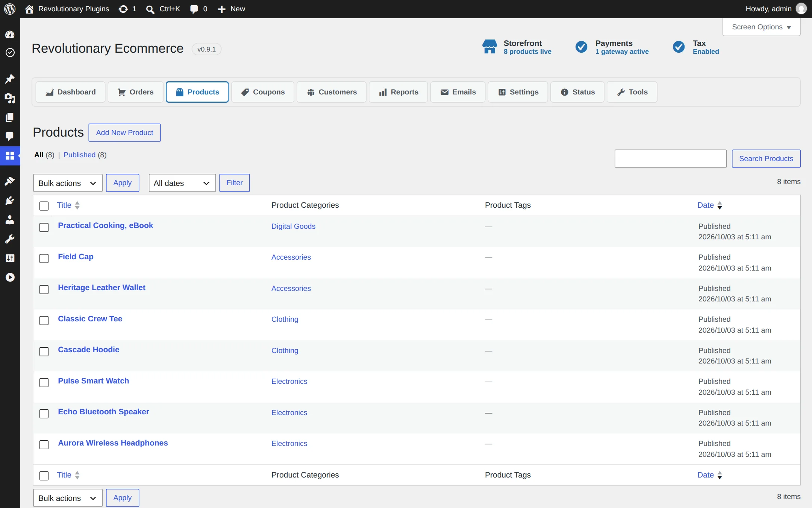Open the Aurora Wireless Headphones product link
This screenshot has width=812, height=508.
(x=113, y=443)
